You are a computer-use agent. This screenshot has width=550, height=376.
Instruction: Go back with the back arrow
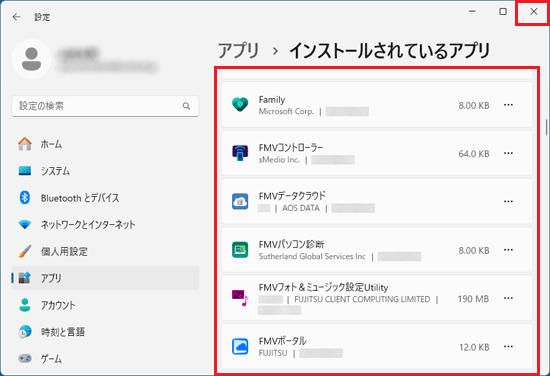click(x=16, y=17)
